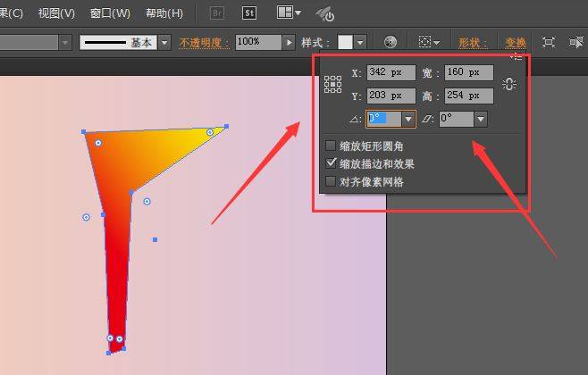Enable 对齐像素网格 checkbox
Viewport: 588px width, 375px height.
tap(332, 181)
